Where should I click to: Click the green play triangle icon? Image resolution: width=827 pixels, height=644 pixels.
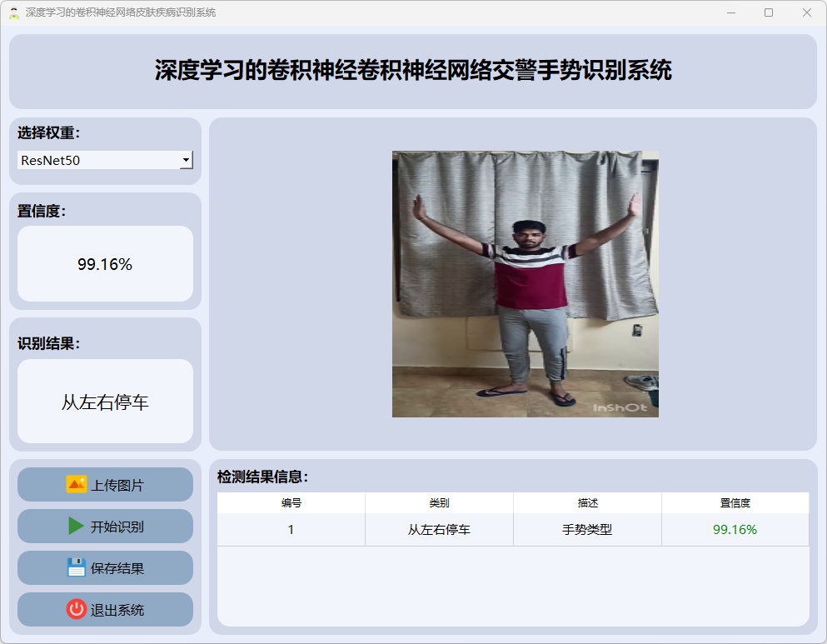76,526
